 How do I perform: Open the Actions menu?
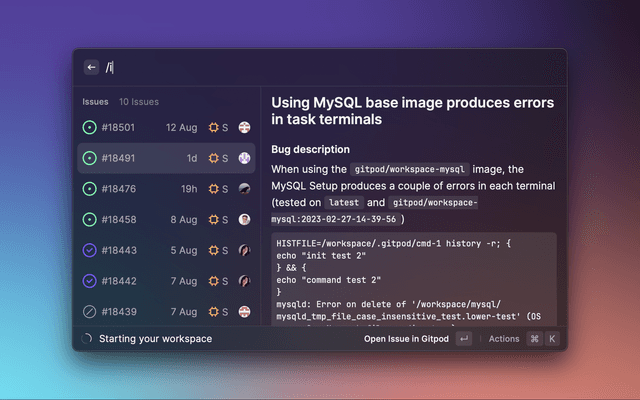pyautogui.click(x=504, y=339)
